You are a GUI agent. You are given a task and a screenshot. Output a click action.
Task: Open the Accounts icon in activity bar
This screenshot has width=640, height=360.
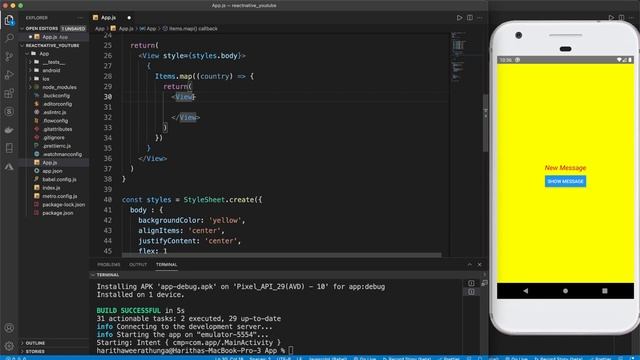point(9,328)
